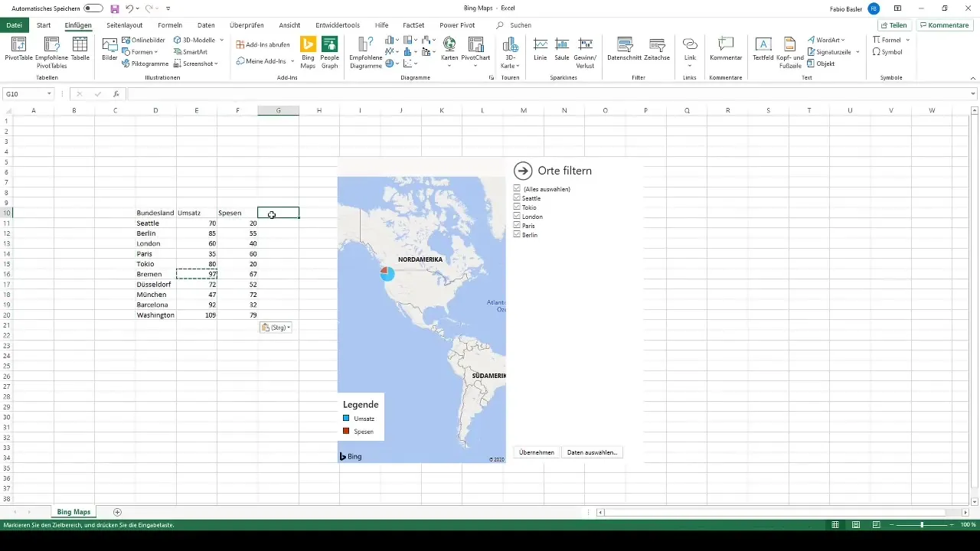Launch the Bing Maps add-in

click(308, 52)
